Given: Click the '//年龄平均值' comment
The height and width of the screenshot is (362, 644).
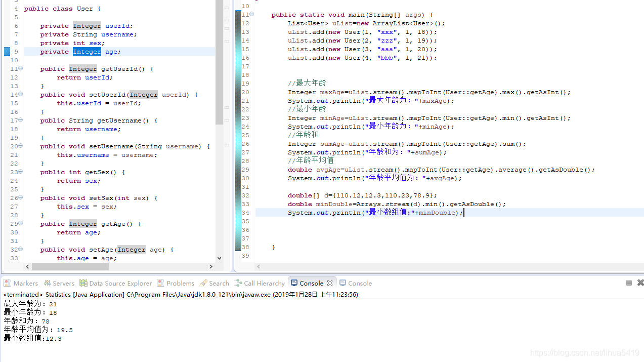Looking at the screenshot, I should pos(311,160).
